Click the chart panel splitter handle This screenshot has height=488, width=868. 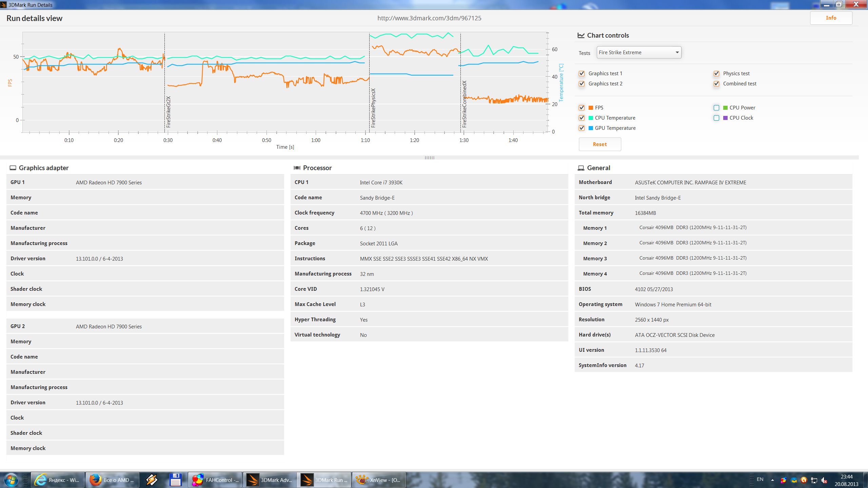pyautogui.click(x=429, y=158)
